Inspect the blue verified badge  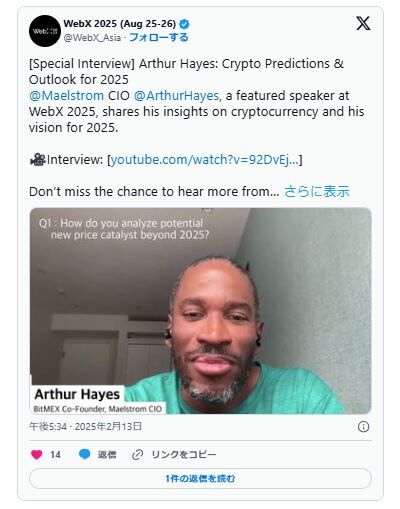(x=184, y=24)
